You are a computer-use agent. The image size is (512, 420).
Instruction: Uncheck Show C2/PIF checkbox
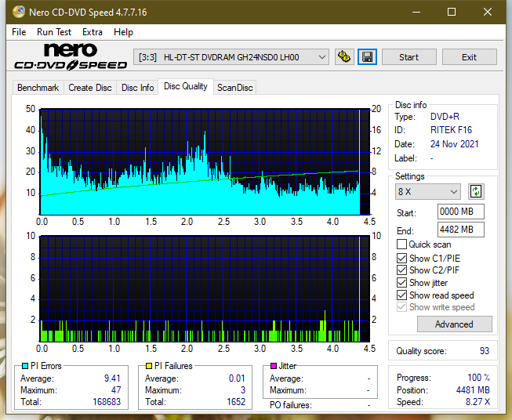click(x=401, y=270)
